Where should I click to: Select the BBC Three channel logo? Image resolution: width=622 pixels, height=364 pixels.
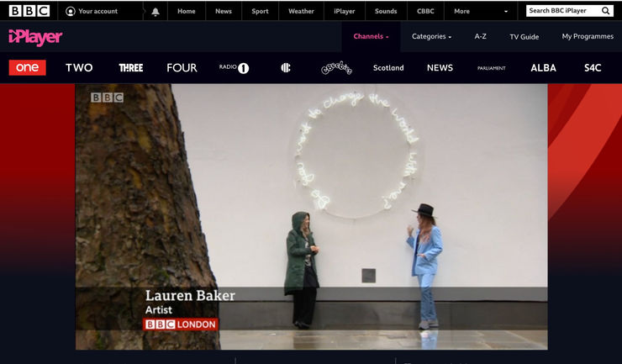point(131,68)
